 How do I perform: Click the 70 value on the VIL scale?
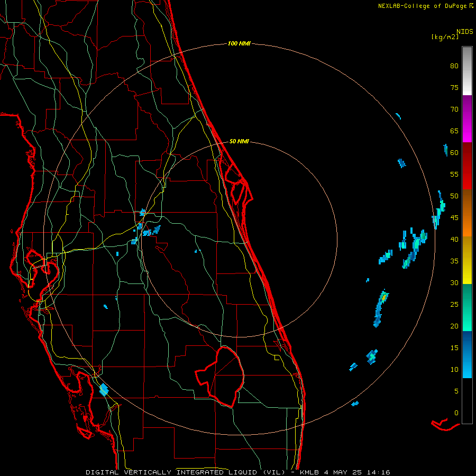click(454, 109)
